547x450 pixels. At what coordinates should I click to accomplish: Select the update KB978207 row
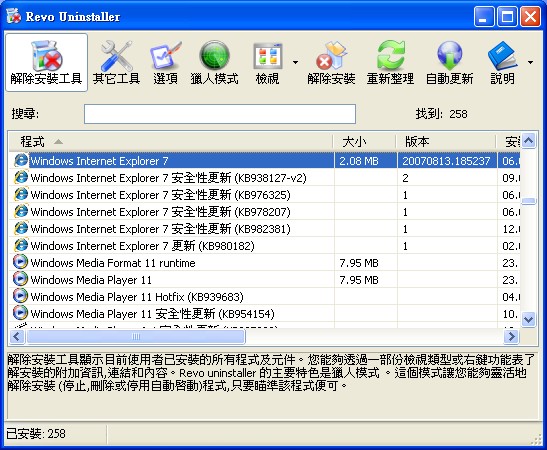click(x=264, y=212)
